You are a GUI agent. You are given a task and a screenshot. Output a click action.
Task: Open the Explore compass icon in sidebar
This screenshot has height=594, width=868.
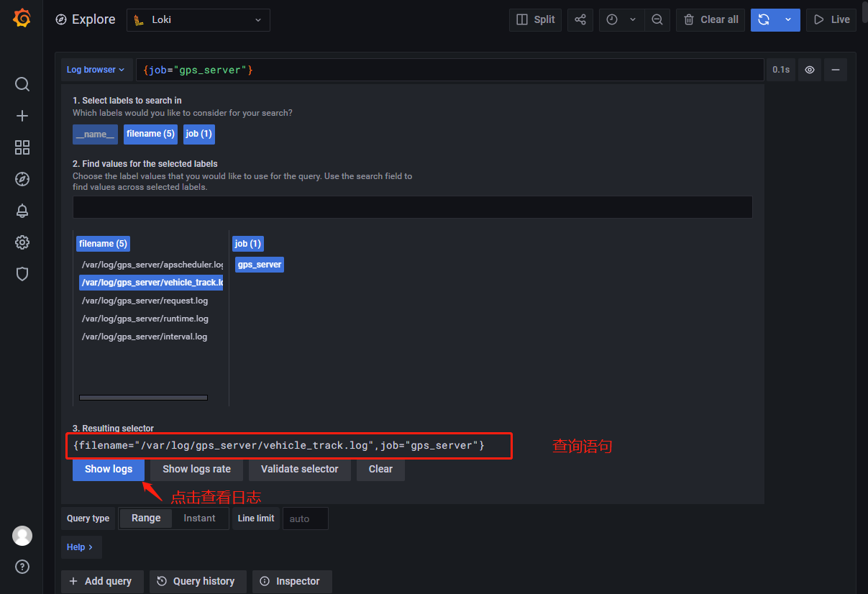pyautogui.click(x=22, y=179)
